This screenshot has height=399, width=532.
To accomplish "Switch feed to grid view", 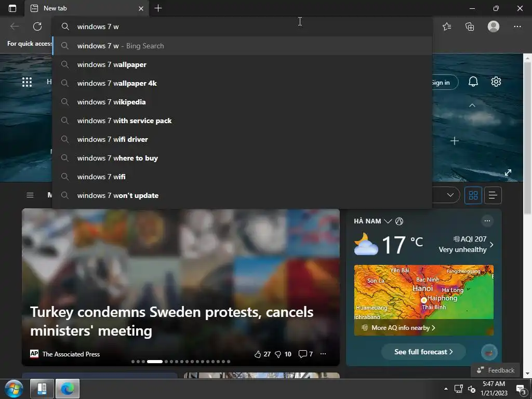I will (473, 195).
